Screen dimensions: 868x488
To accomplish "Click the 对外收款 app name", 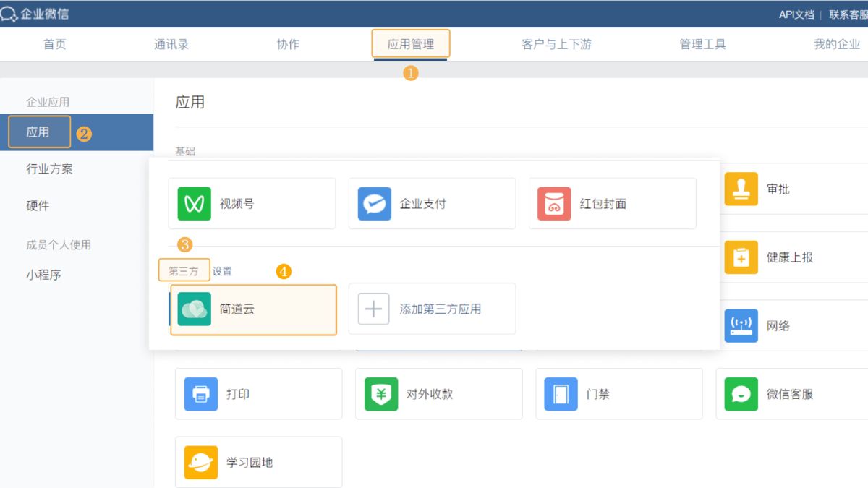I will [x=430, y=394].
